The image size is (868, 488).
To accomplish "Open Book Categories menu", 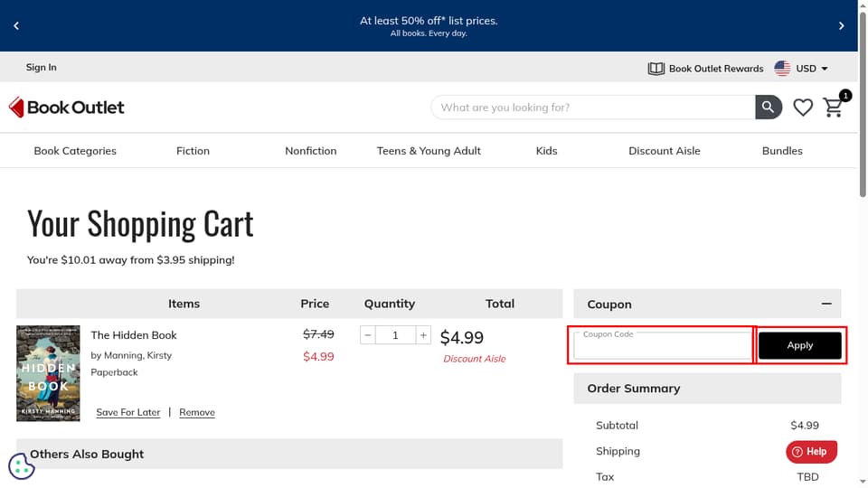I will click(75, 151).
